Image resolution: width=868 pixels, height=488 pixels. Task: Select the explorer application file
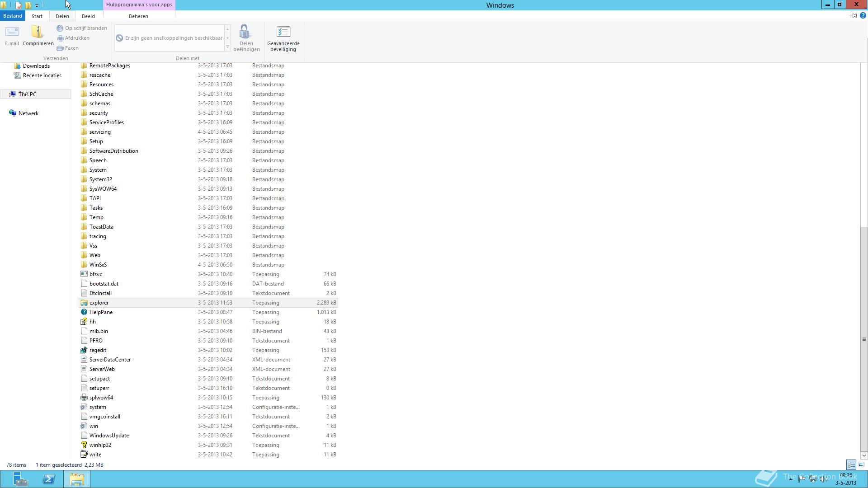click(208, 303)
